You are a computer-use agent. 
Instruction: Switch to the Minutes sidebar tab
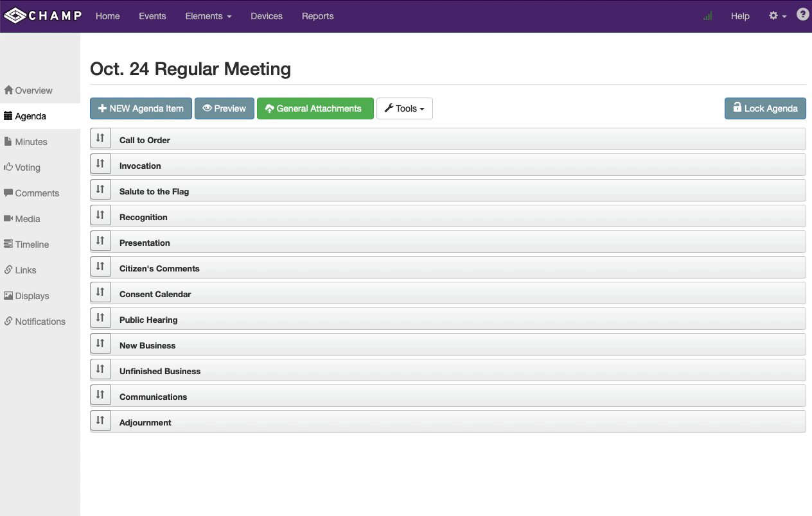pos(40,142)
